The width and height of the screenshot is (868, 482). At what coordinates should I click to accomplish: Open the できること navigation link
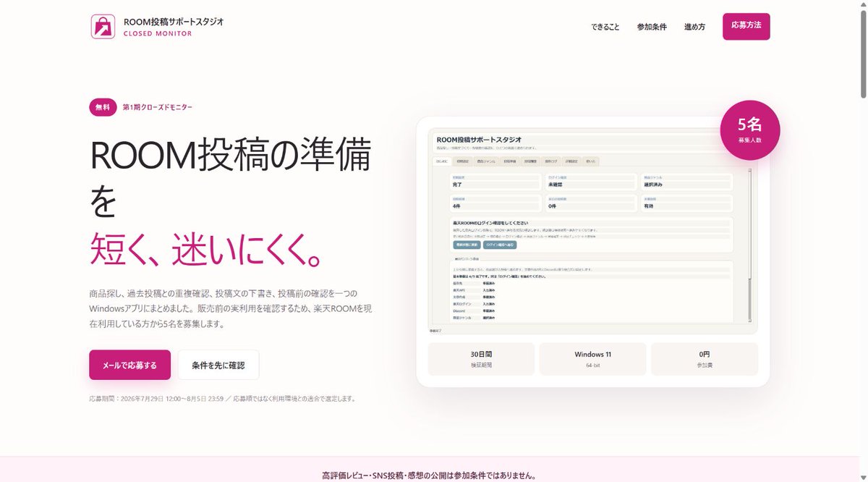605,27
